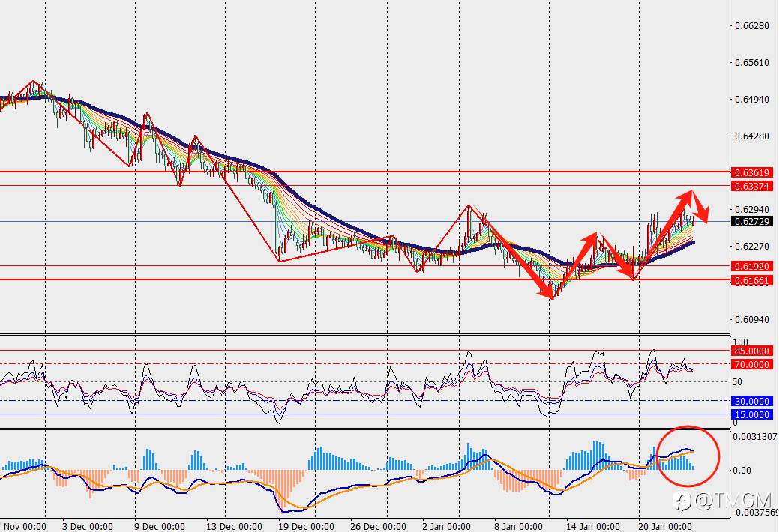Click the 0.62940 price axis value

[x=752, y=209]
